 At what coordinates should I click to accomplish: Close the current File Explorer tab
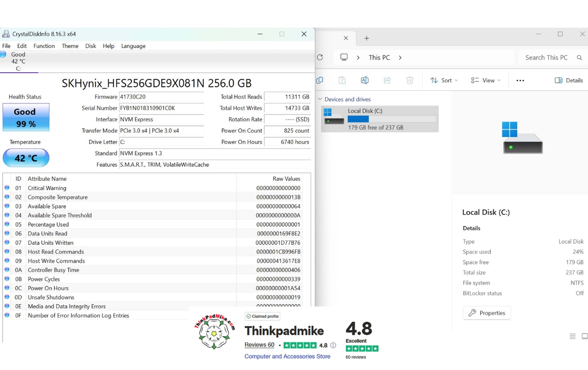(346, 38)
